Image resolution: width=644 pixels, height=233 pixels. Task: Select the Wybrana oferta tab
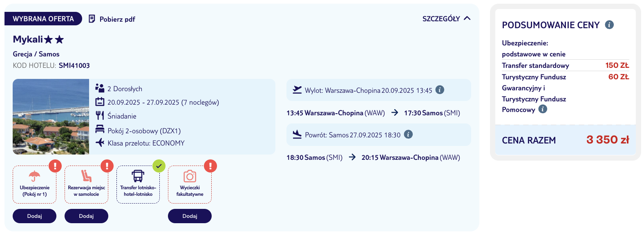pos(43,19)
